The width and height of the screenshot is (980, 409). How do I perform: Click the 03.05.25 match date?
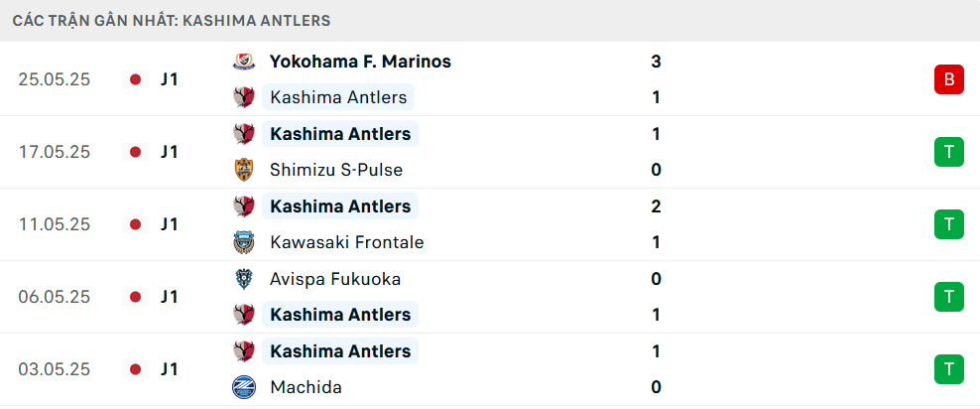55,369
